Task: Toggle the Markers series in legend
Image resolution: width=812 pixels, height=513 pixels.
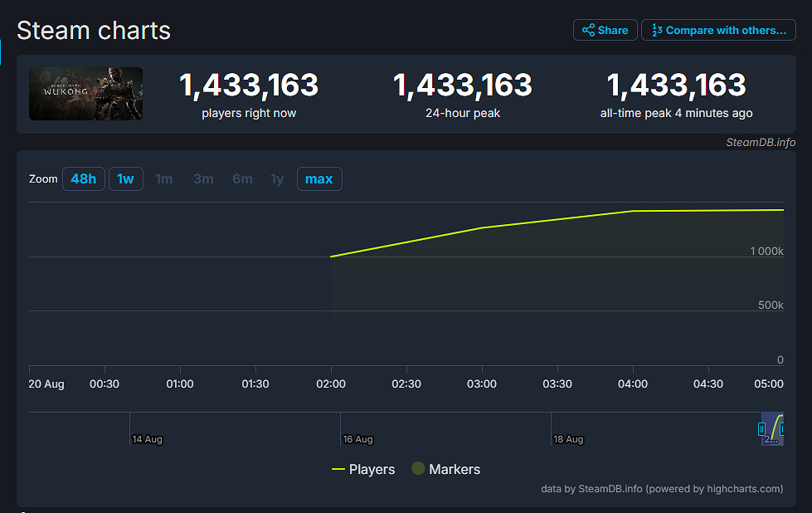Action: pos(445,469)
